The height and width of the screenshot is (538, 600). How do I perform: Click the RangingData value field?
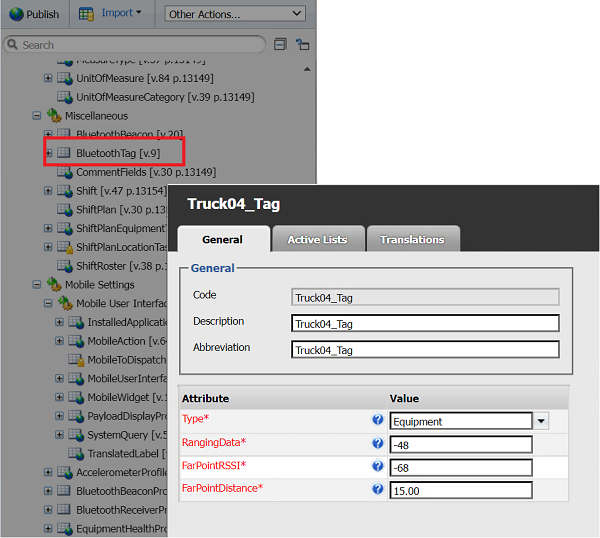[461, 445]
